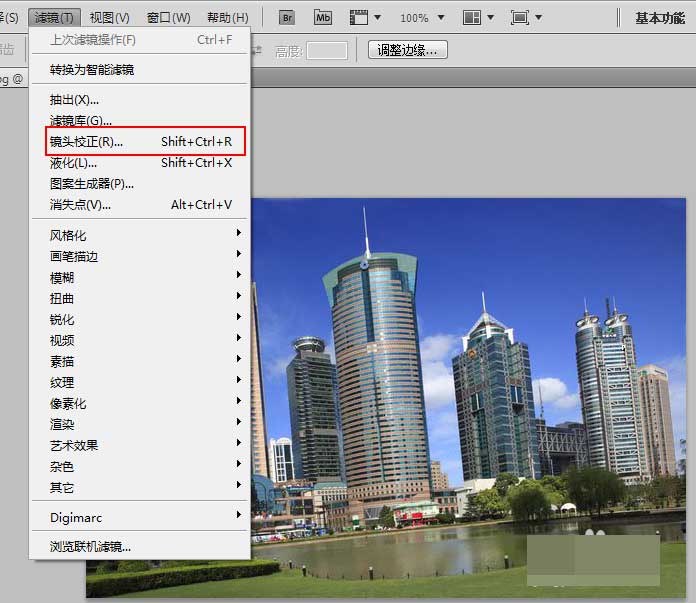Open the 渲染 render submenu

(139, 424)
